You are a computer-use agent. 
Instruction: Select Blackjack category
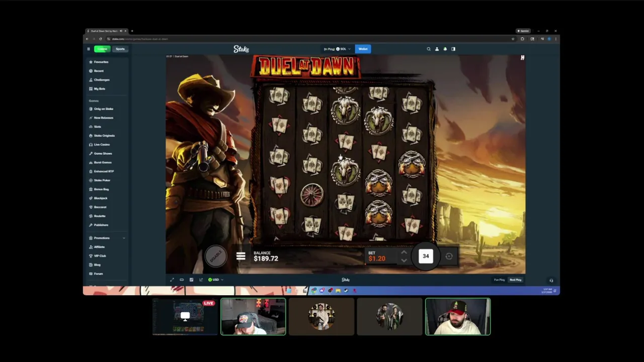pyautogui.click(x=98, y=198)
